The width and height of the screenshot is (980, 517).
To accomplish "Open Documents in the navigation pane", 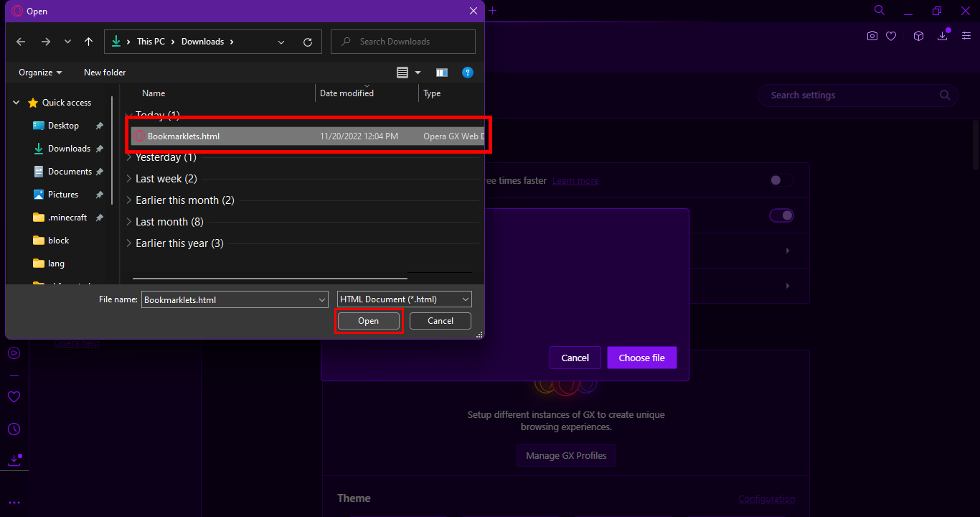I will point(62,172).
